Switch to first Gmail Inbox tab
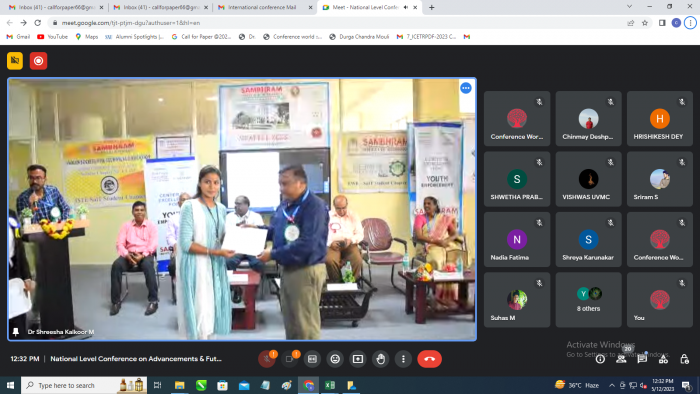700x394 pixels. (56, 7)
